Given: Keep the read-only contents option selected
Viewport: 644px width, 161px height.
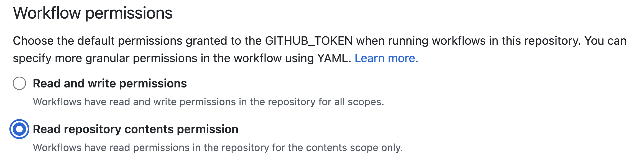Looking at the screenshot, I should pyautogui.click(x=19, y=129).
